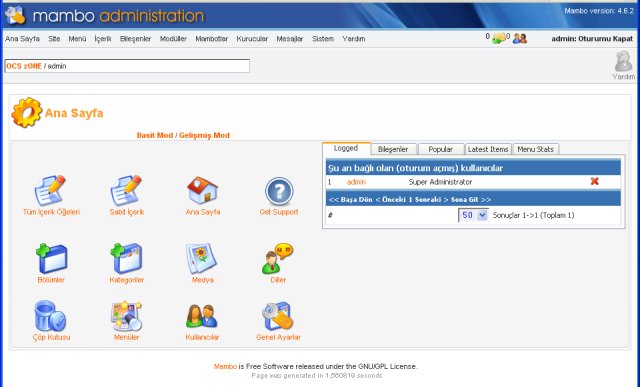
Task: Open the Mambotlar menu
Action: click(x=211, y=39)
